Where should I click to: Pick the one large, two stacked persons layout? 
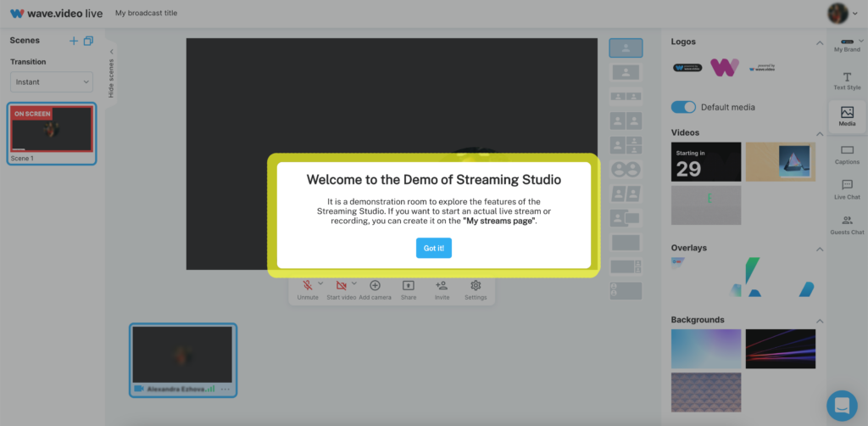point(626,145)
